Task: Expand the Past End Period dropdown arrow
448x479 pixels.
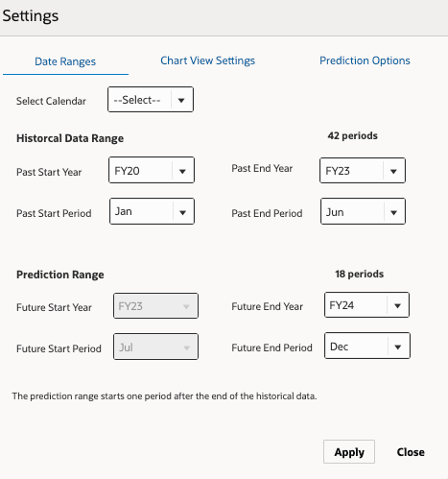Action: (394, 212)
